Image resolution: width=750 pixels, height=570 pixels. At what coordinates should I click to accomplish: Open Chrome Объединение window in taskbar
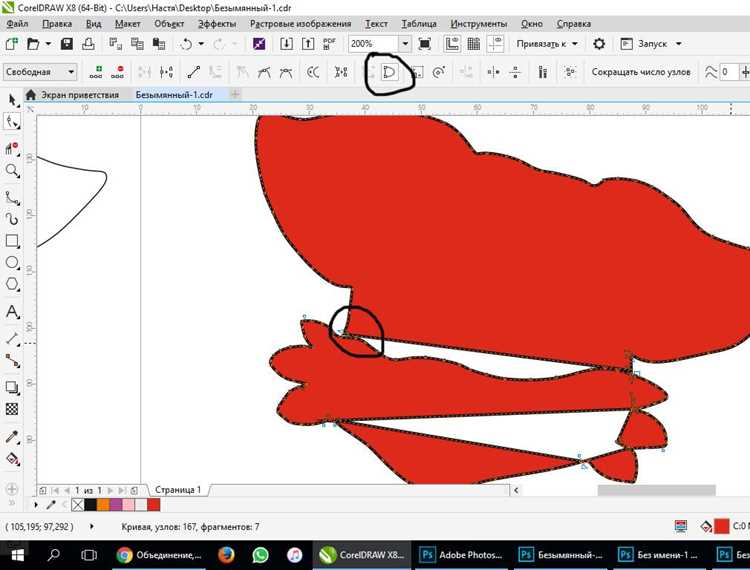(x=160, y=555)
